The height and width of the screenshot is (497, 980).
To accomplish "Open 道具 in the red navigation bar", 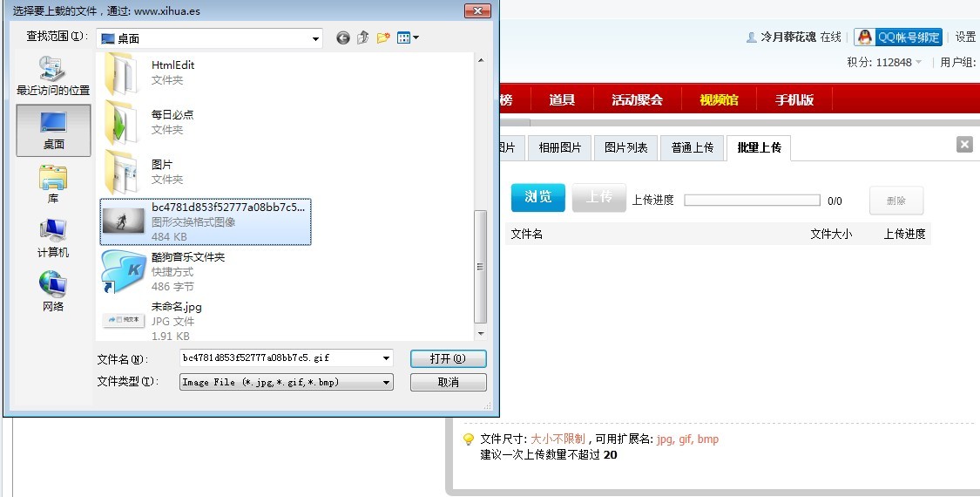I will 562,99.
